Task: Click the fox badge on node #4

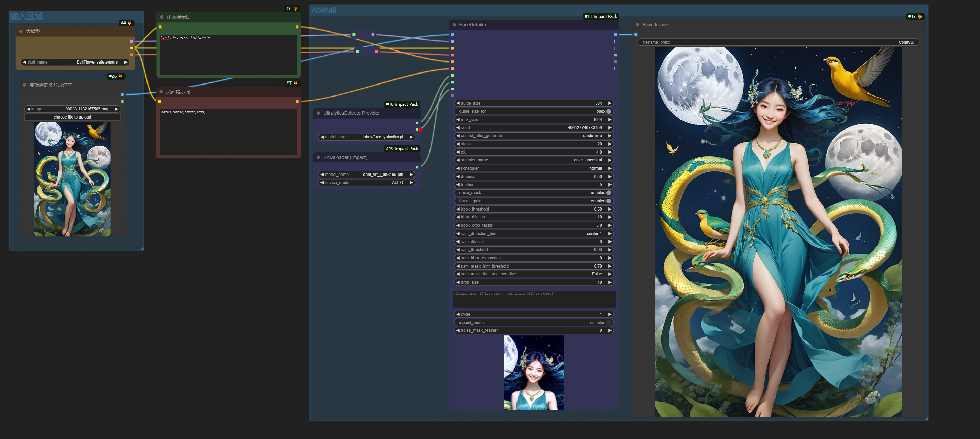Action: pyautogui.click(x=130, y=23)
